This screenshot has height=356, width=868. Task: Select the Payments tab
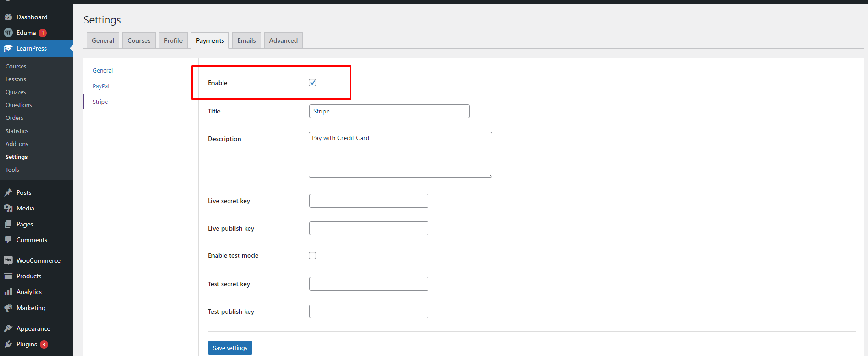pos(210,40)
